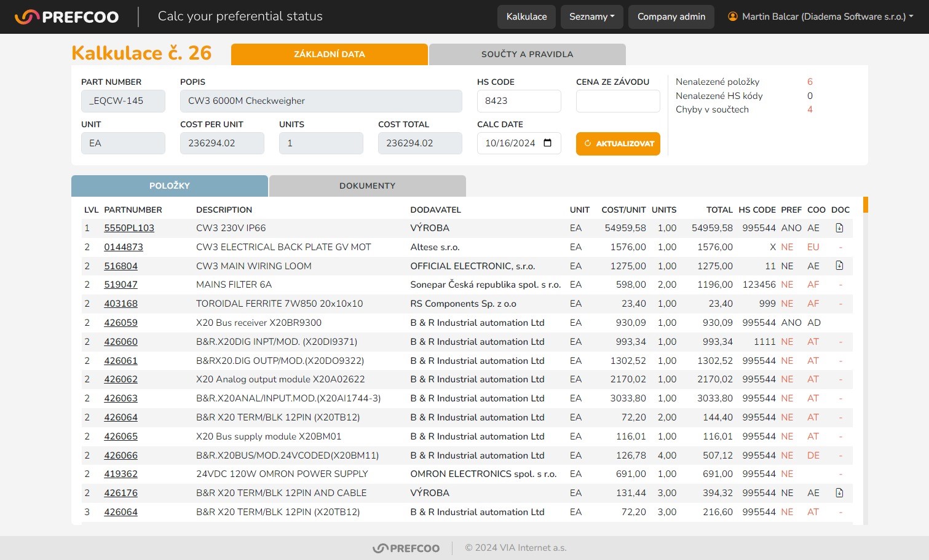Open part number 426062 link

tap(121, 379)
